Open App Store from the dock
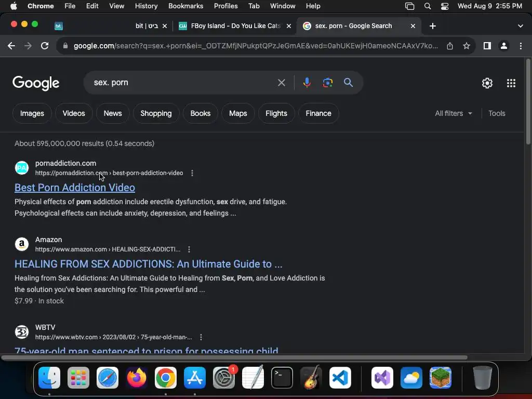Viewport: 532px width, 399px height. pyautogui.click(x=195, y=378)
